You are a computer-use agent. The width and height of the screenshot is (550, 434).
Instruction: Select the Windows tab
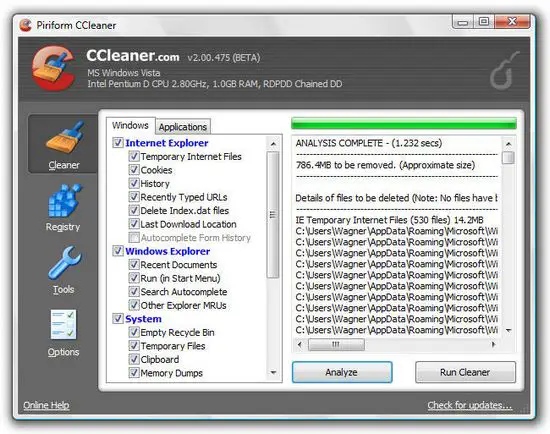pos(130,126)
